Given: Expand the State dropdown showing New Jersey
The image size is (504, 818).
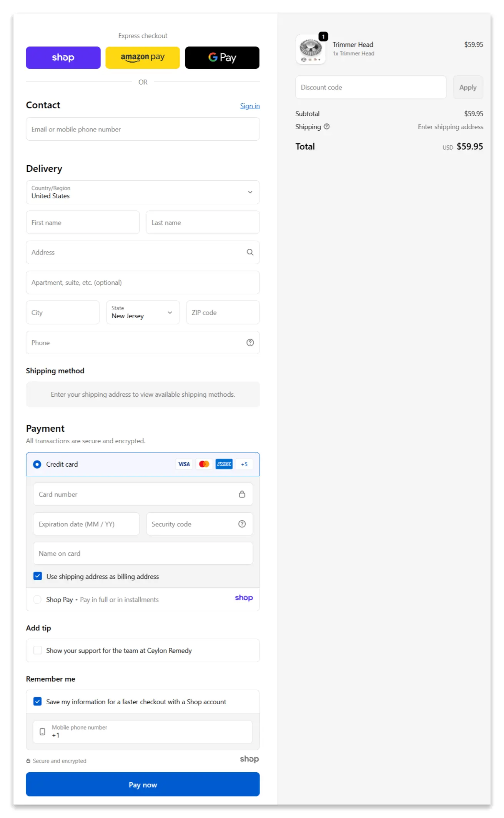Looking at the screenshot, I should pos(143,313).
